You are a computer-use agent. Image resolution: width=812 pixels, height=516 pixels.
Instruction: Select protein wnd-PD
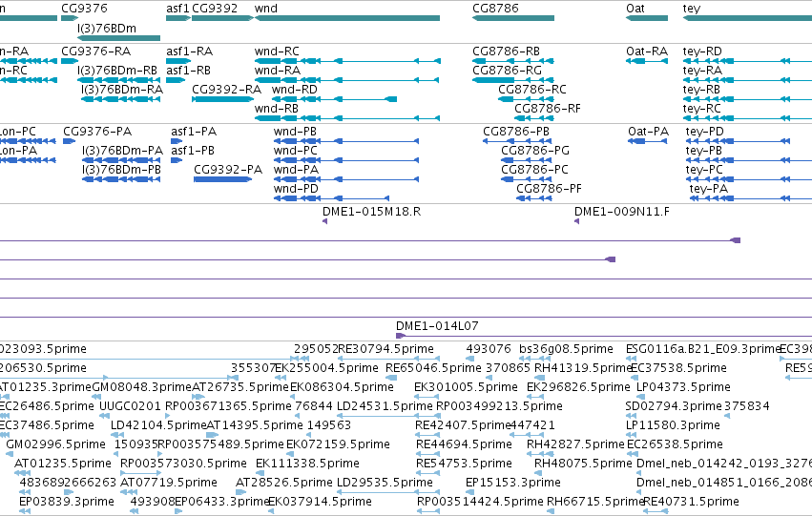point(331,198)
